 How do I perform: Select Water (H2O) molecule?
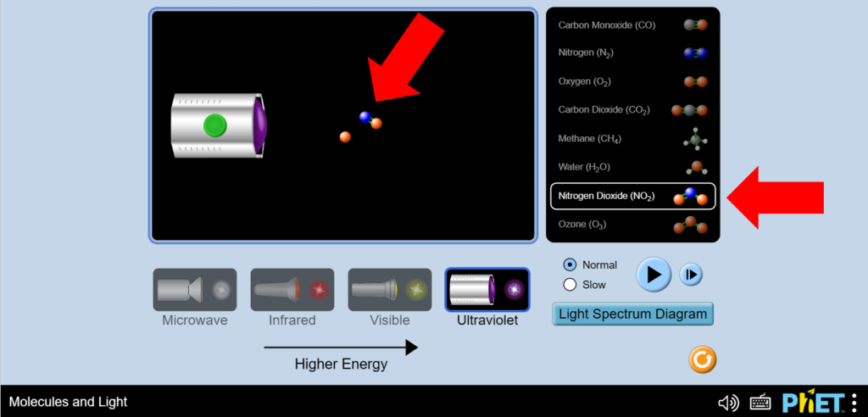[632, 167]
